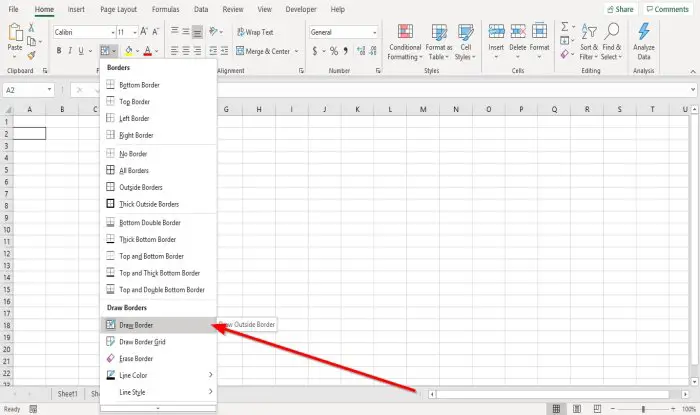Open Conditional Formatting menu
The image size is (700, 415).
[405, 42]
